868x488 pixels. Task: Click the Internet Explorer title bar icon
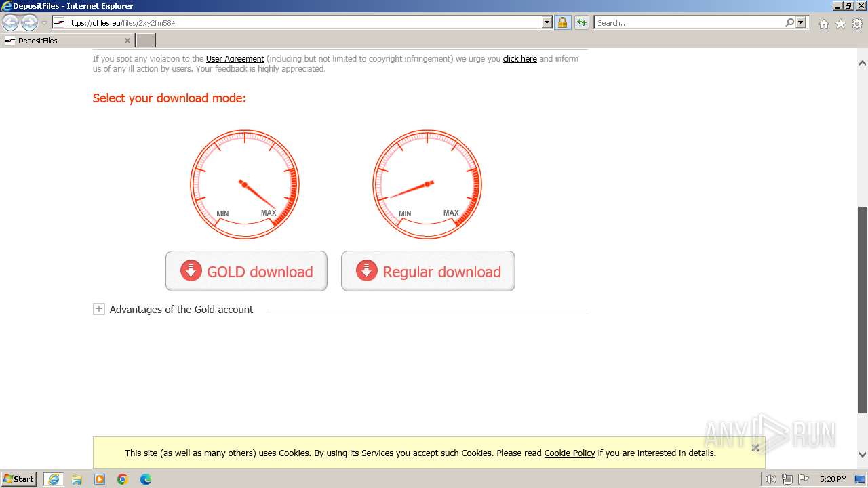click(7, 6)
